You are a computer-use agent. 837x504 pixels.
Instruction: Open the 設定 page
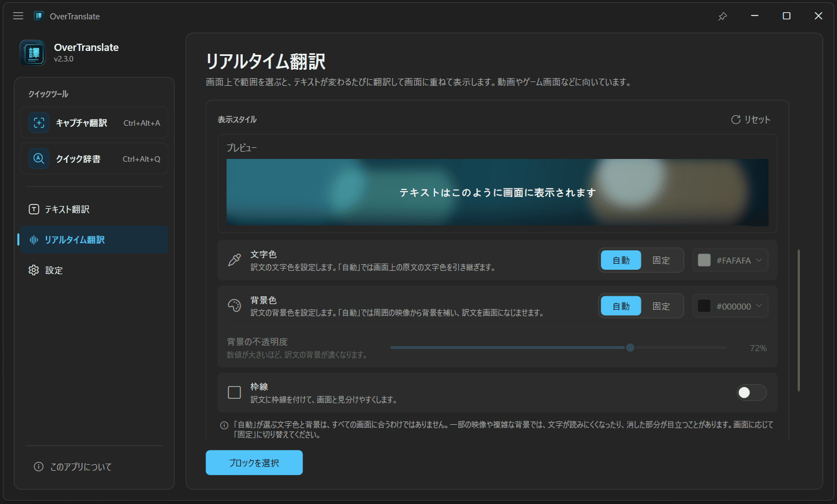[94, 270]
